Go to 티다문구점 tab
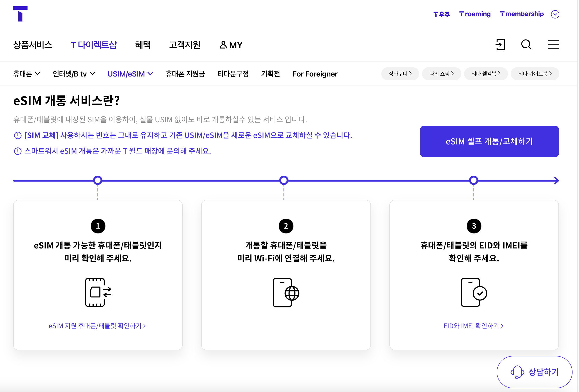The width and height of the screenshot is (579, 392). (233, 74)
